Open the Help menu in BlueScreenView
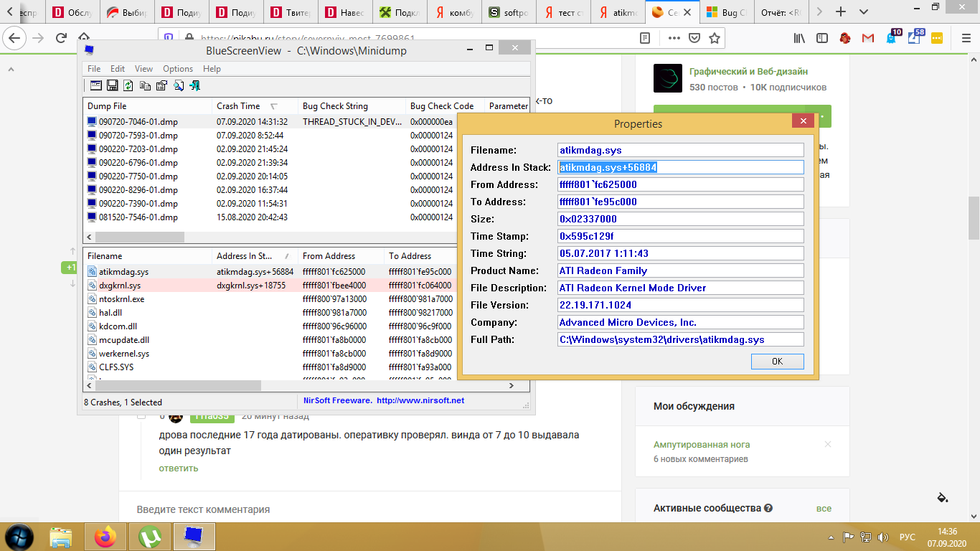 tap(212, 69)
